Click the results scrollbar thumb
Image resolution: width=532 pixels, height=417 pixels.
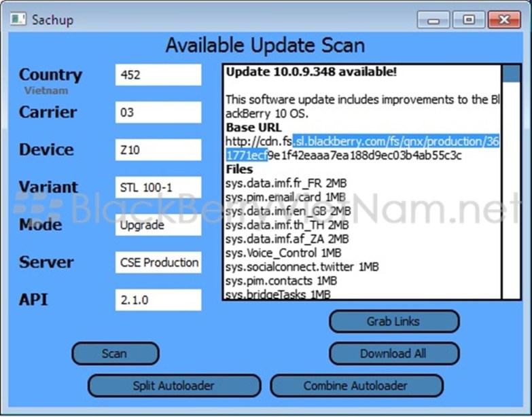tap(511, 74)
